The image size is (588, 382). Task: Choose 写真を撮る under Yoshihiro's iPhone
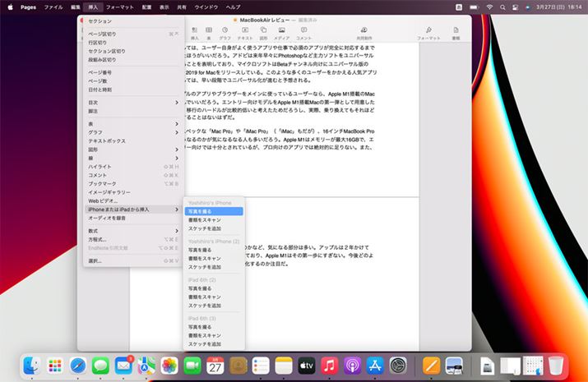pos(214,211)
